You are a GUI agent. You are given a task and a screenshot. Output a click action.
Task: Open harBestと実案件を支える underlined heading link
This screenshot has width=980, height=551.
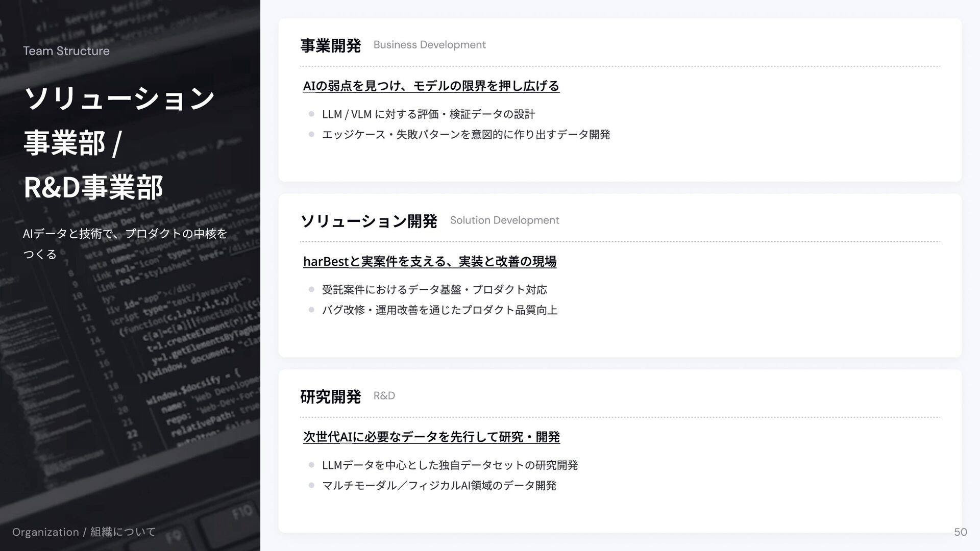(429, 261)
